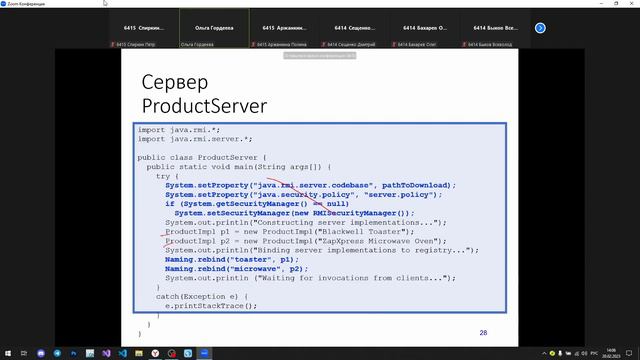Click muted mic icon of 6415 Аржанник
This screenshot has width=640, height=360.
click(253, 44)
